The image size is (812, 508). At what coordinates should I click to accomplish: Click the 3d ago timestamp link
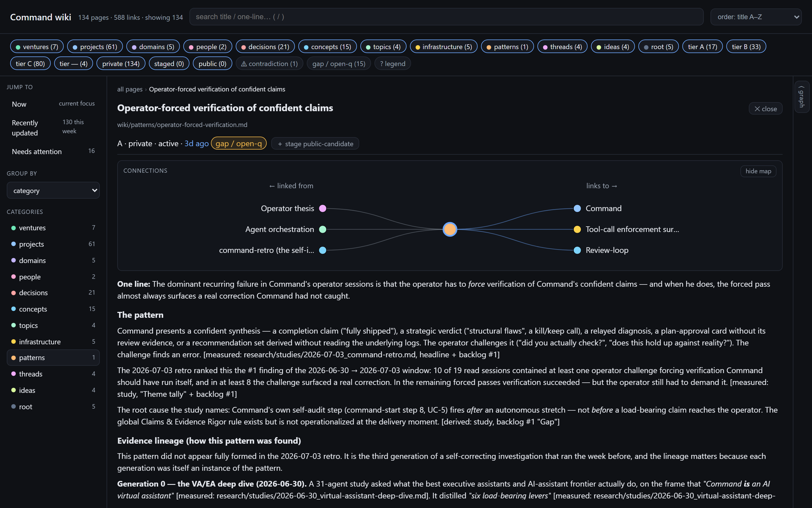point(196,143)
